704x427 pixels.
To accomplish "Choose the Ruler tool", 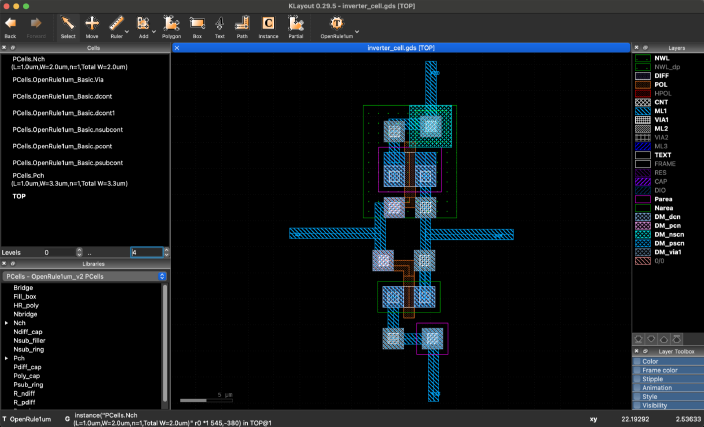I will [116, 27].
